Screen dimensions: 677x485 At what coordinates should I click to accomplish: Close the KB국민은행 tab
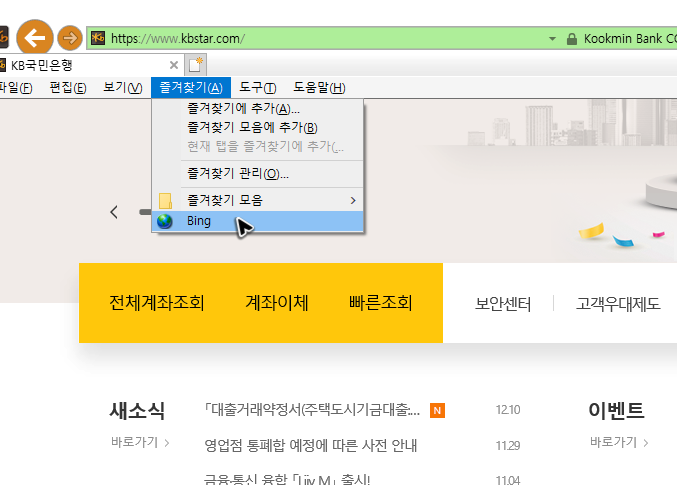coord(174,65)
